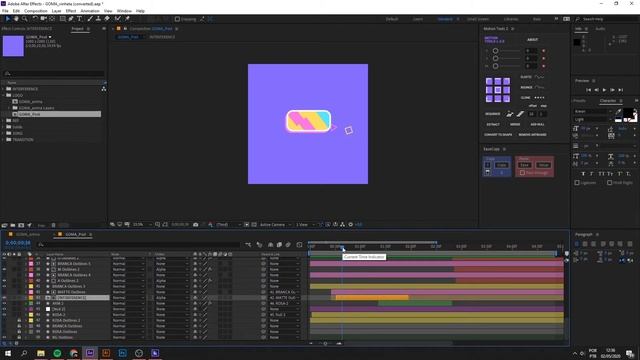Image resolution: width=640 pixels, height=360 pixels.
Task: Click the center anchor point in Motion Tools grid
Action: 498,90
